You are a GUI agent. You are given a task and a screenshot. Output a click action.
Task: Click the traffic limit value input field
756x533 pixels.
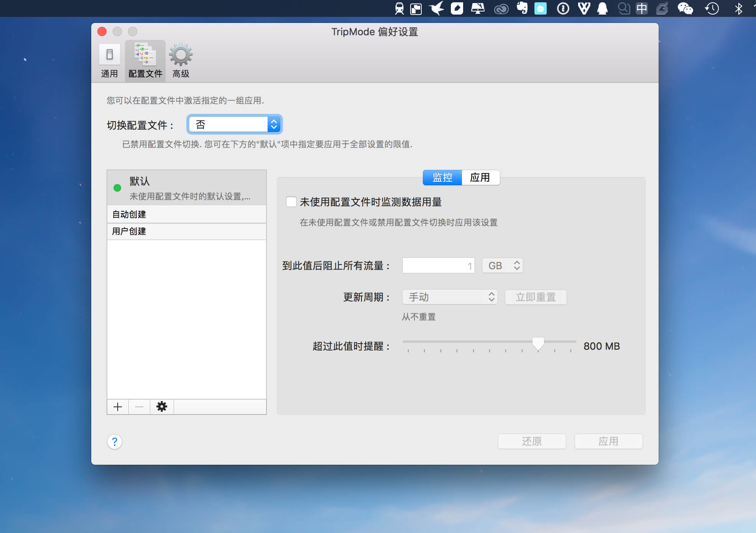pyautogui.click(x=439, y=266)
